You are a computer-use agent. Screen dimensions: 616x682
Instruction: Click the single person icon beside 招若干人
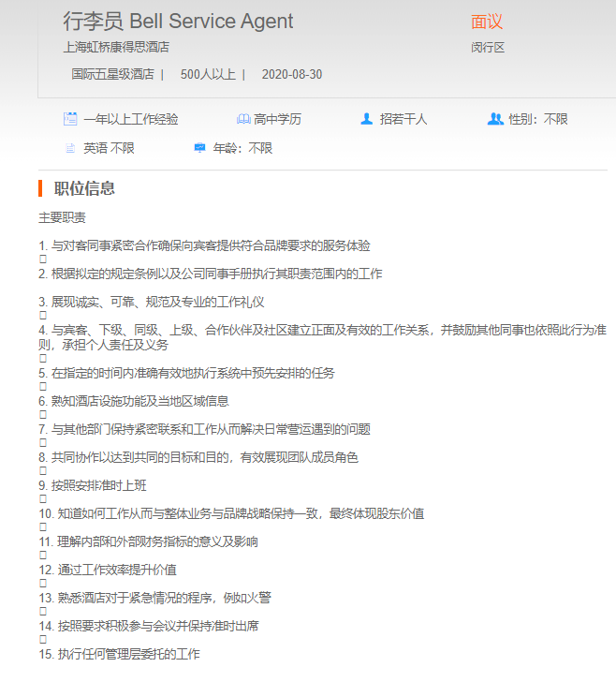[x=366, y=119]
